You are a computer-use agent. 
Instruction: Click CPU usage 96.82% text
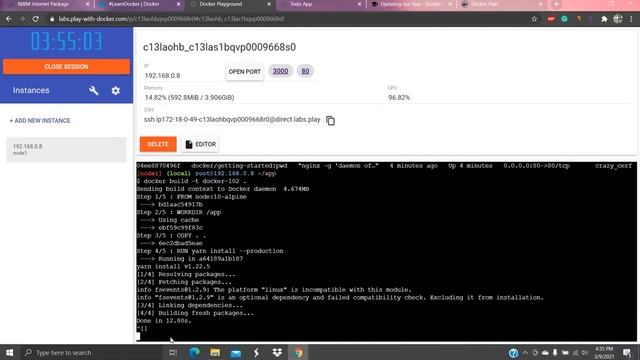399,98
